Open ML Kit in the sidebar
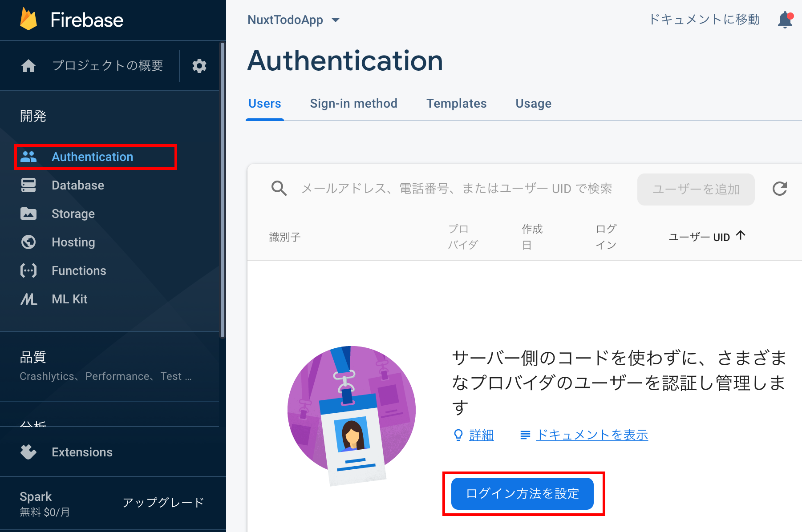802x532 pixels. coord(69,299)
